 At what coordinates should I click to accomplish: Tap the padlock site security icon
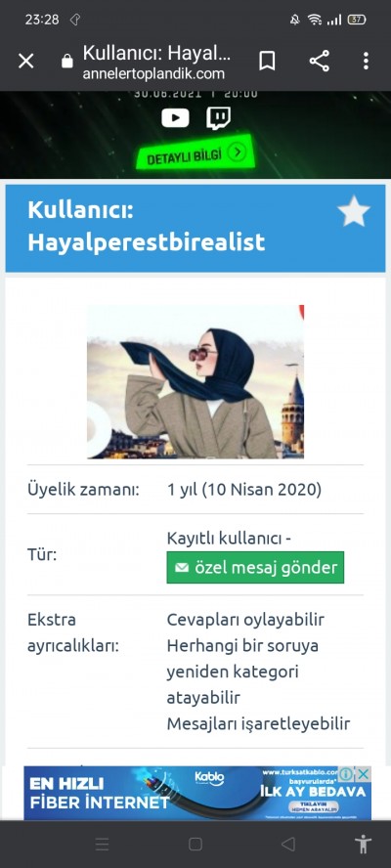coord(67,61)
